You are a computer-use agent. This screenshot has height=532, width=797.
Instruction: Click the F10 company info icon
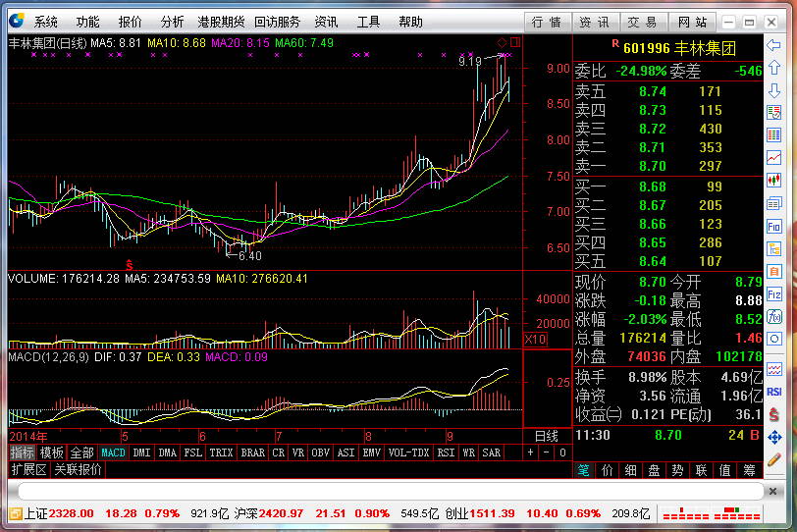click(x=774, y=226)
